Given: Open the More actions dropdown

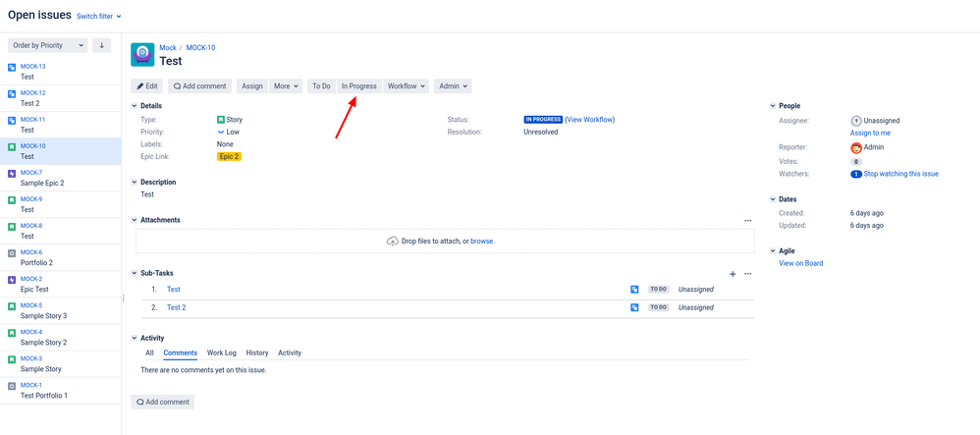Looking at the screenshot, I should [x=287, y=86].
